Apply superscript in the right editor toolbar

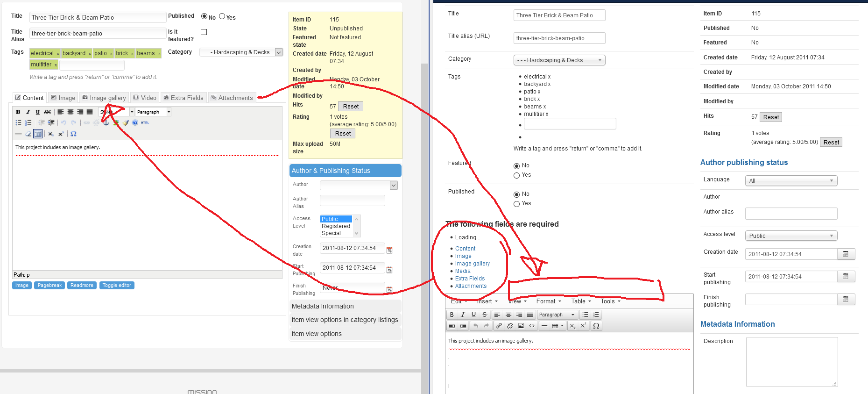pos(583,326)
